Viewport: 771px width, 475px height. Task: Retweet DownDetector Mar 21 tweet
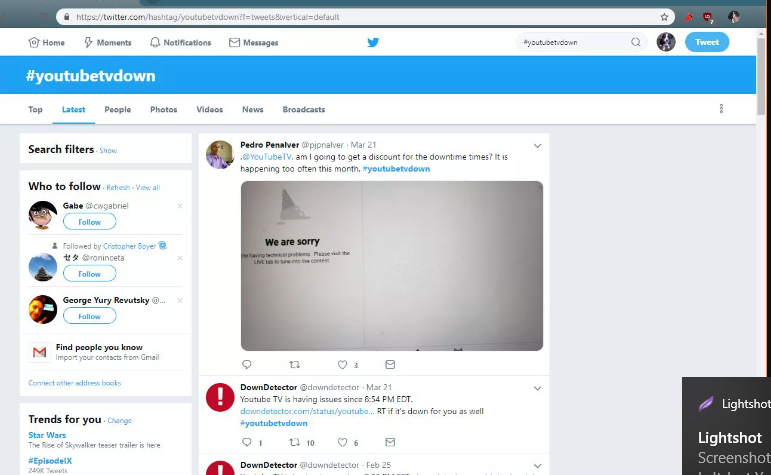(x=294, y=442)
